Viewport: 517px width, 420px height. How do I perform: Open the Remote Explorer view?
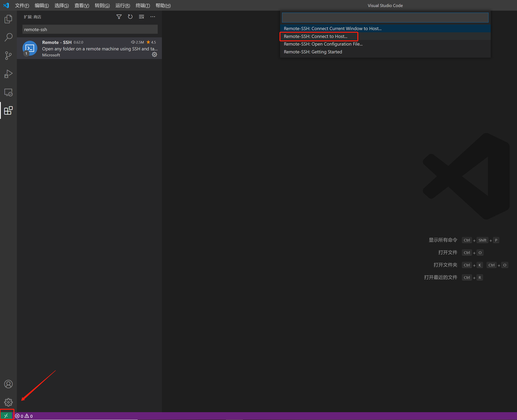click(8, 92)
